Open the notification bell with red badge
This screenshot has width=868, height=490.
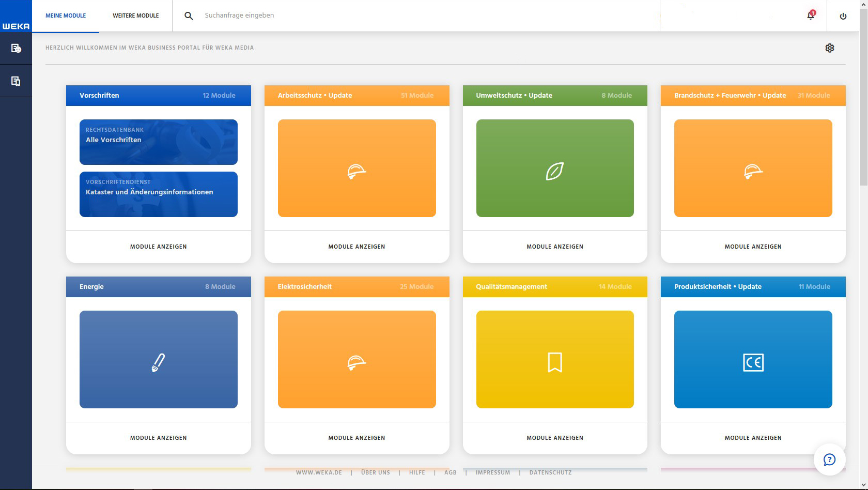click(810, 16)
